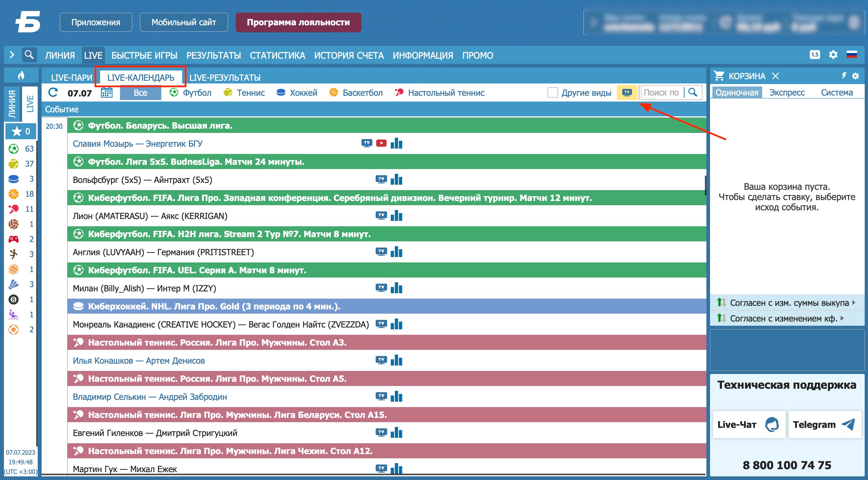This screenshot has height=480, width=868.
Task: Click the Программа лояльности button
Action: point(298,22)
